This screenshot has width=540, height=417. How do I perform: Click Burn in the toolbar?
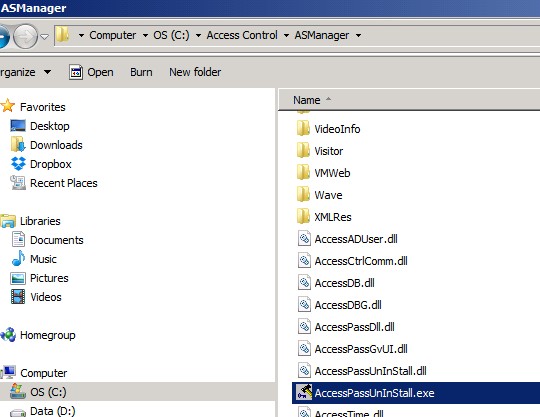pyautogui.click(x=141, y=72)
